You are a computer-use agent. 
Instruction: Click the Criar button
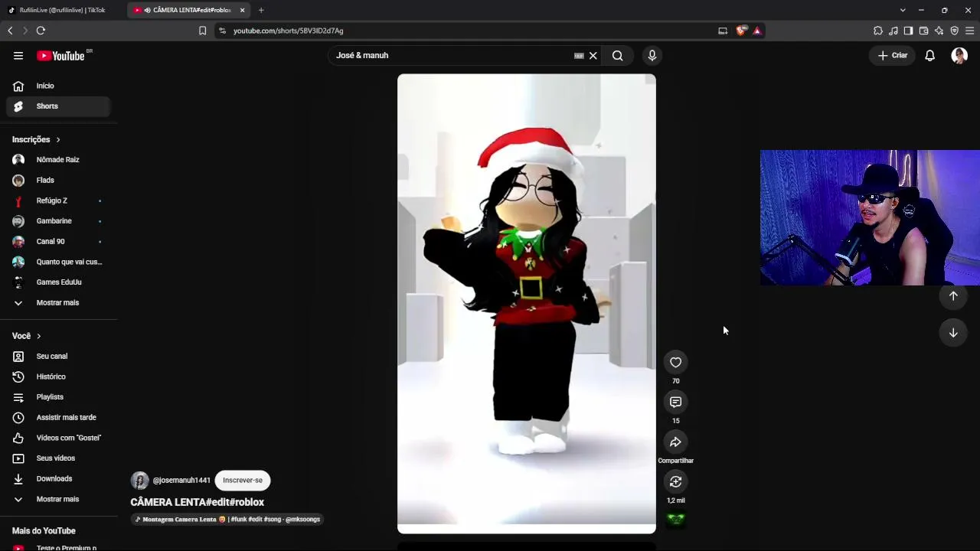893,55
